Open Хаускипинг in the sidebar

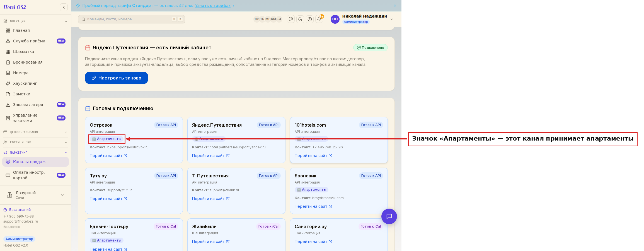[x=35, y=83]
